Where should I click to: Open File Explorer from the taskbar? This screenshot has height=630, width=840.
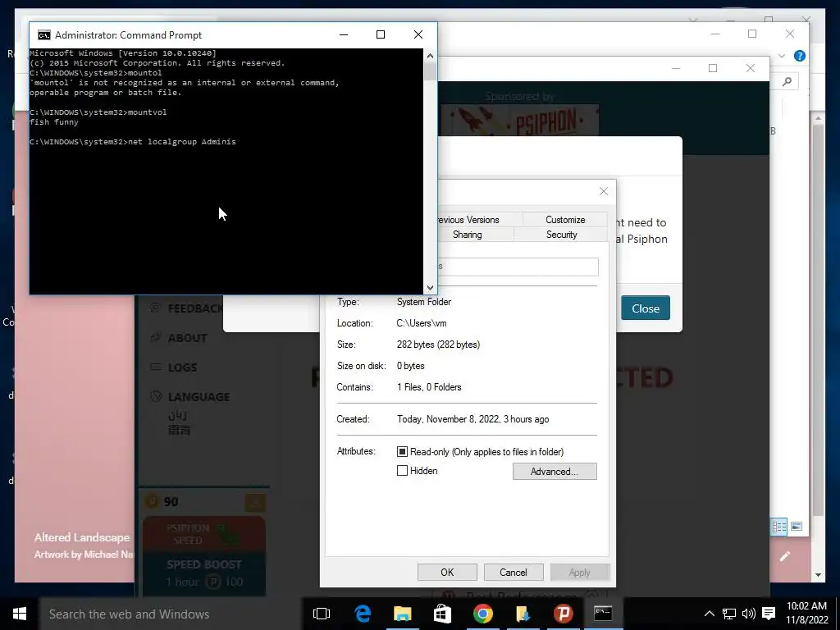point(402,614)
